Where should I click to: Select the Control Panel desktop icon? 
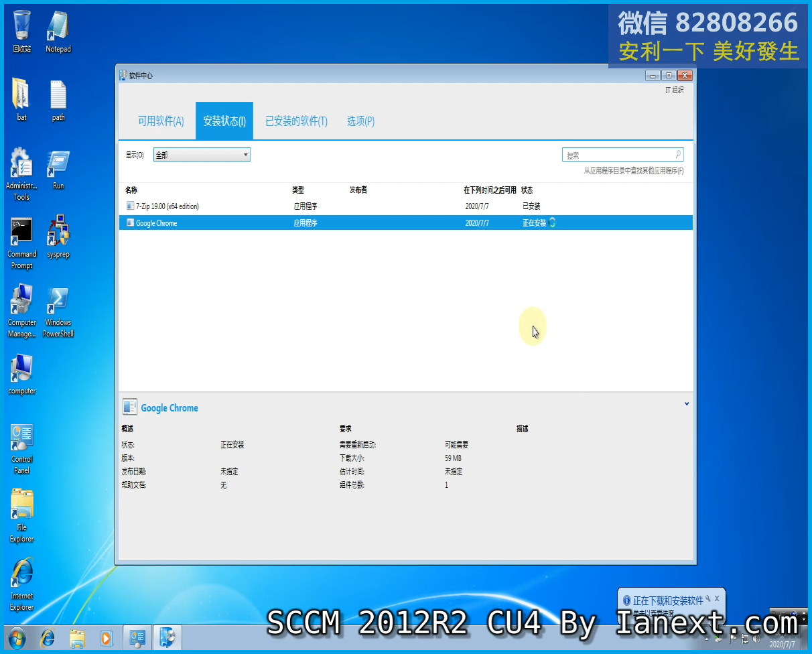click(x=21, y=448)
